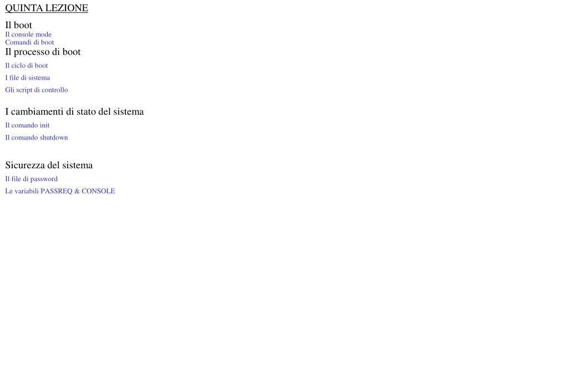The height and width of the screenshot is (392, 567).
Task: Go to 'Il file di password' link
Action: tap(32, 179)
